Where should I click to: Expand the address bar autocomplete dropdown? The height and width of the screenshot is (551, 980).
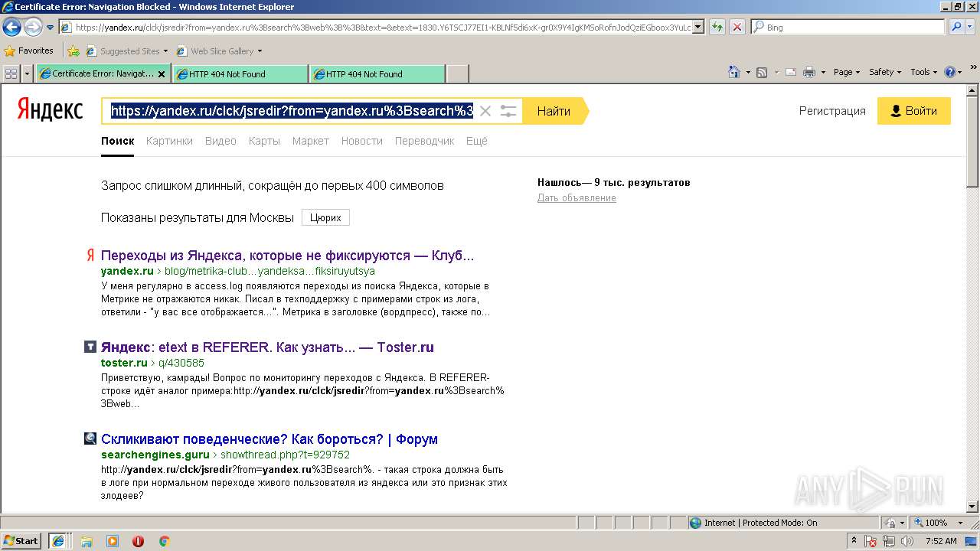point(700,28)
